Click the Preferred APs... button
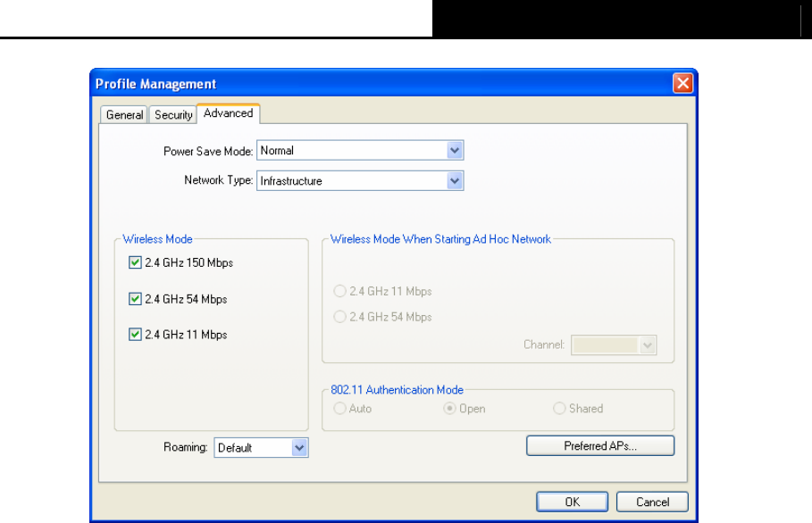 [x=600, y=446]
